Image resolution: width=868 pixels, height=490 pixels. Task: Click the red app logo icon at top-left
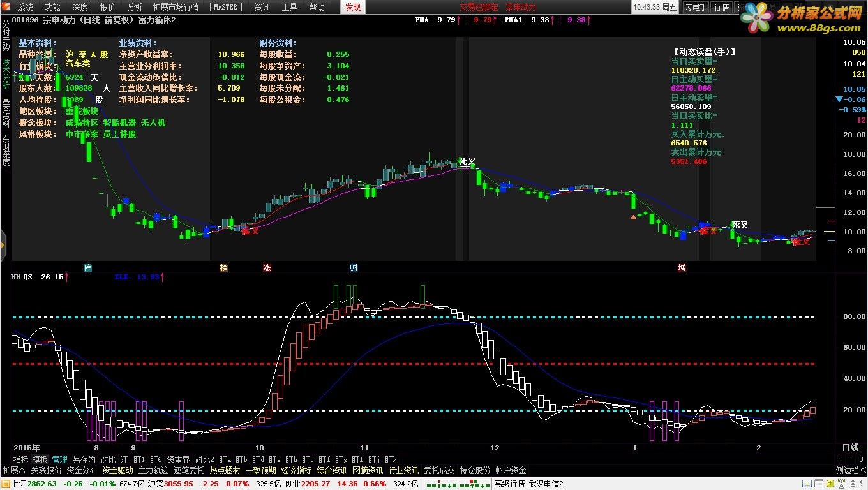tap(6, 7)
